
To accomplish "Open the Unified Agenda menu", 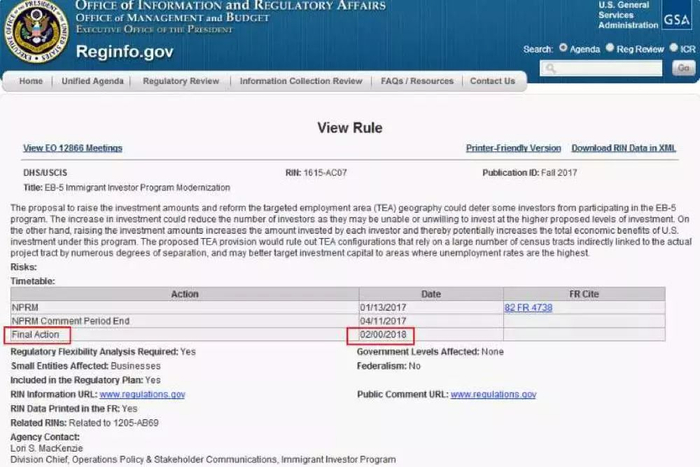I will 92,81.
